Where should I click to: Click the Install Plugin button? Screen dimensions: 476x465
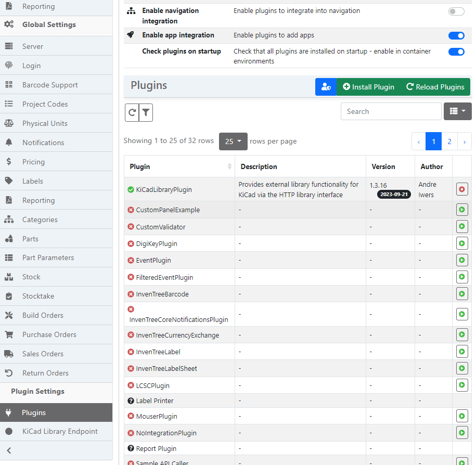click(368, 87)
